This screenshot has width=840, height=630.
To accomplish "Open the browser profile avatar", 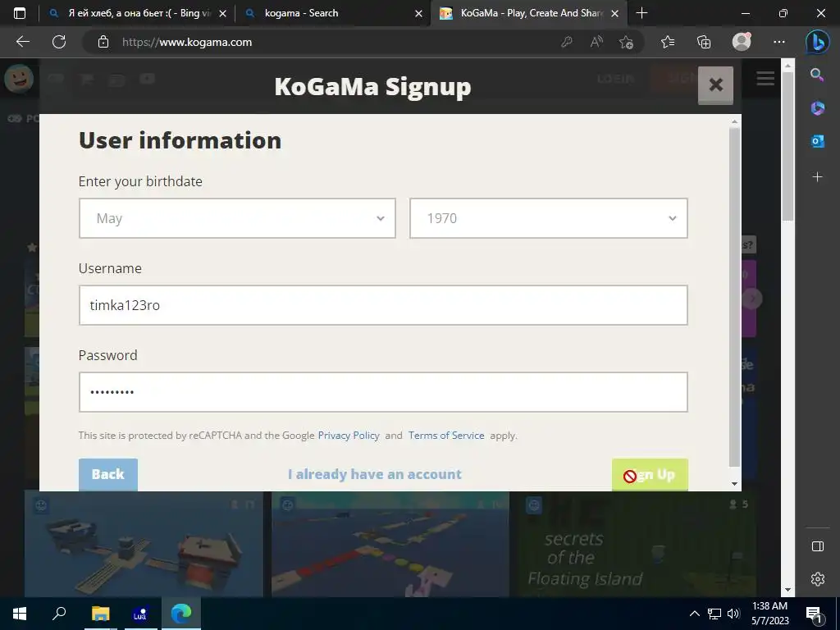I will tap(742, 42).
